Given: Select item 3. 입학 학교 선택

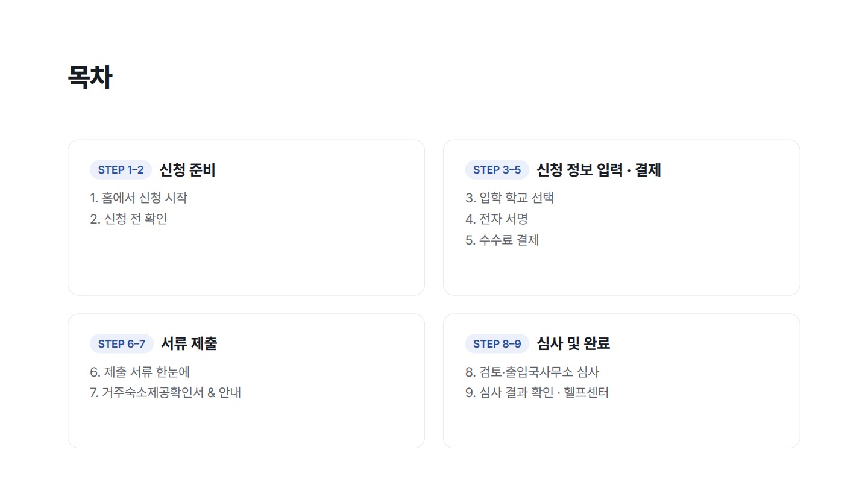Looking at the screenshot, I should tap(509, 198).
